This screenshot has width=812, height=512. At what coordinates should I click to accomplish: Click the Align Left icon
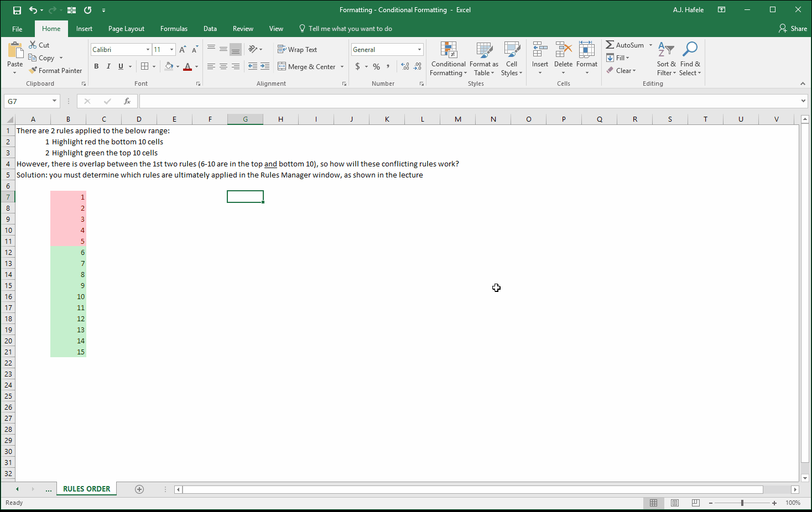[211, 66]
